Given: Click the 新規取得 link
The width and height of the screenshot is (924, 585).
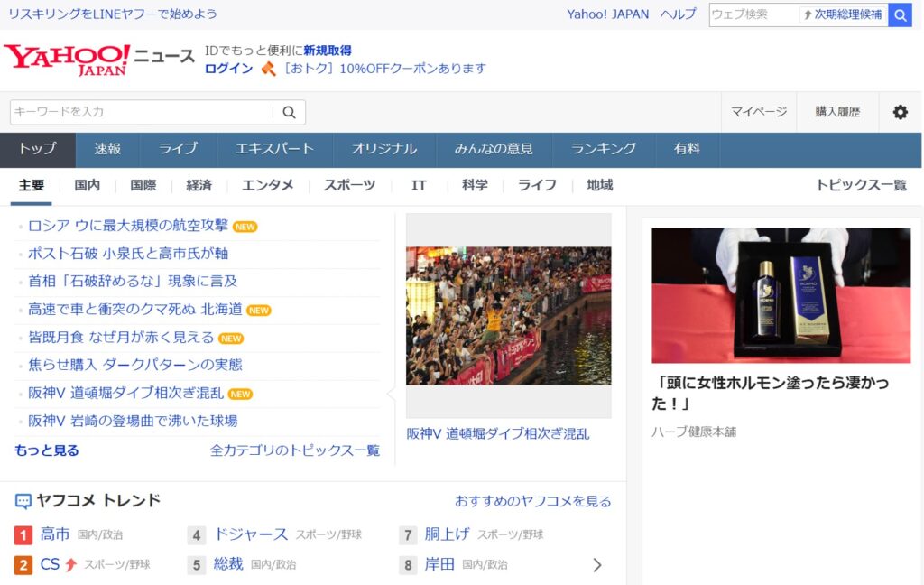Looking at the screenshot, I should (328, 51).
